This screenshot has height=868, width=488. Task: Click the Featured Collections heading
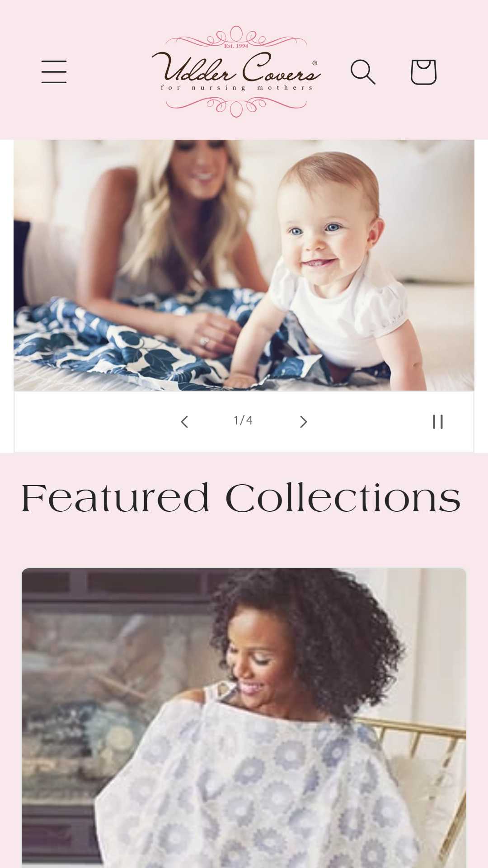pos(241,498)
